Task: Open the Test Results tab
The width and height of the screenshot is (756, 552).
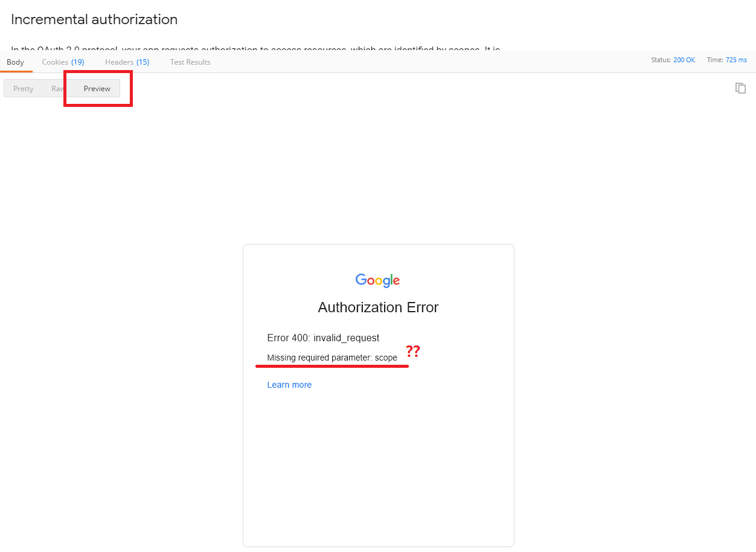Action: point(190,62)
